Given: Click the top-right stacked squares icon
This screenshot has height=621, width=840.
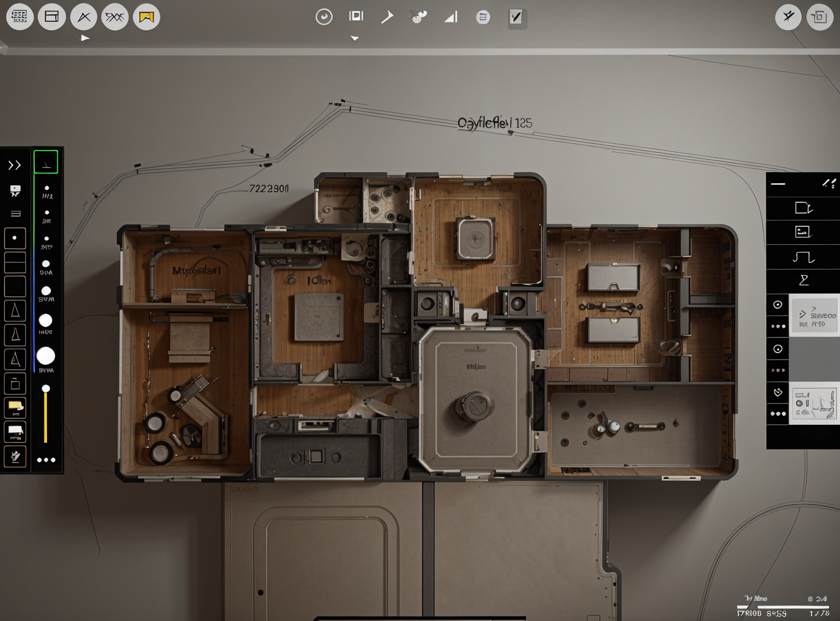Looking at the screenshot, I should tap(819, 17).
